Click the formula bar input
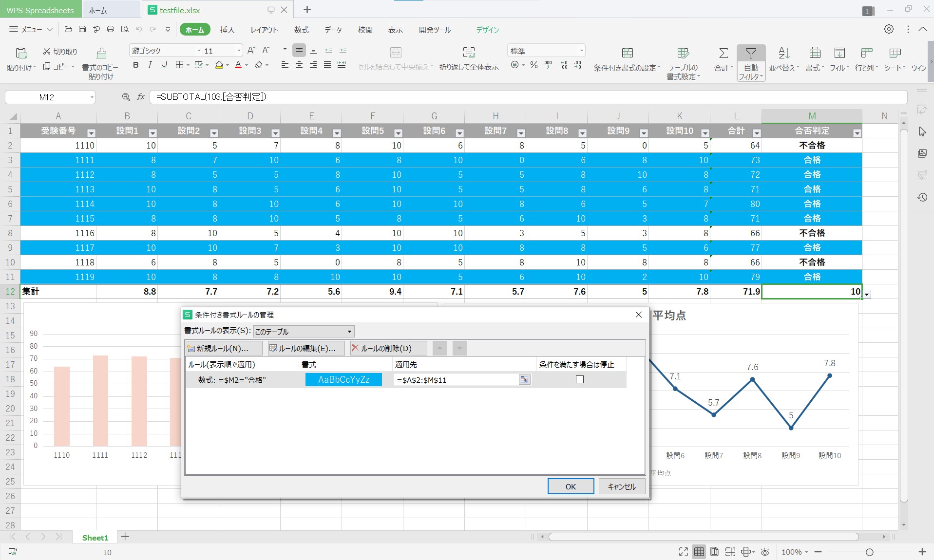 [x=528, y=97]
